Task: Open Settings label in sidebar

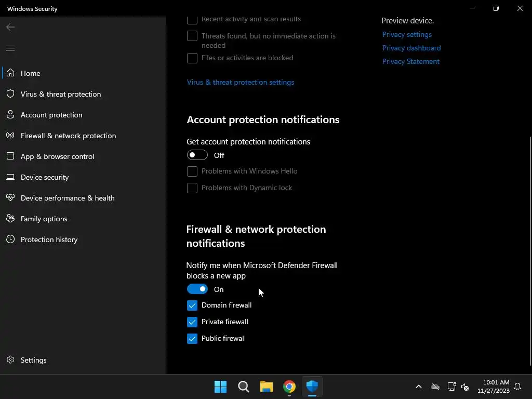Action: click(x=34, y=360)
